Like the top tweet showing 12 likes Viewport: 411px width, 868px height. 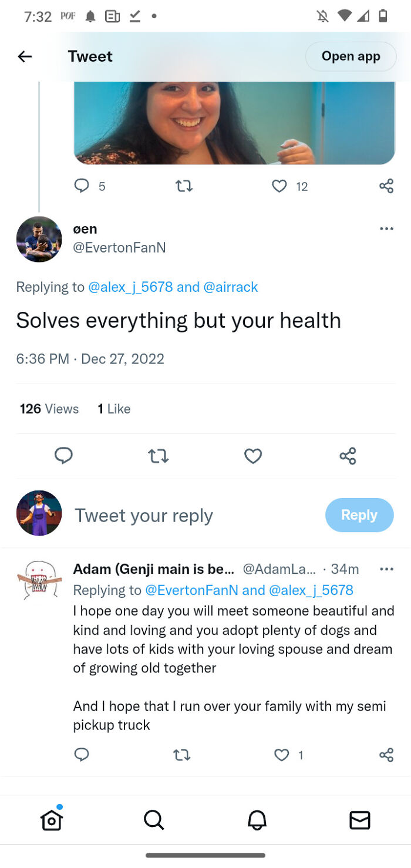click(x=279, y=186)
